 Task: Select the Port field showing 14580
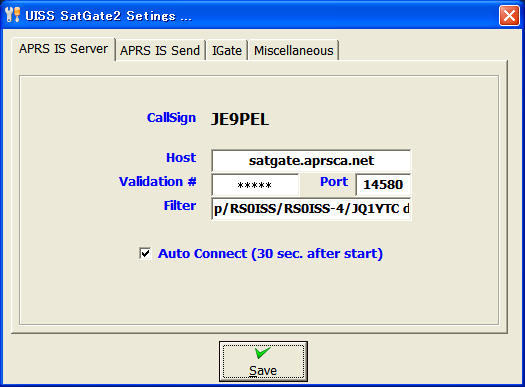coord(383,185)
